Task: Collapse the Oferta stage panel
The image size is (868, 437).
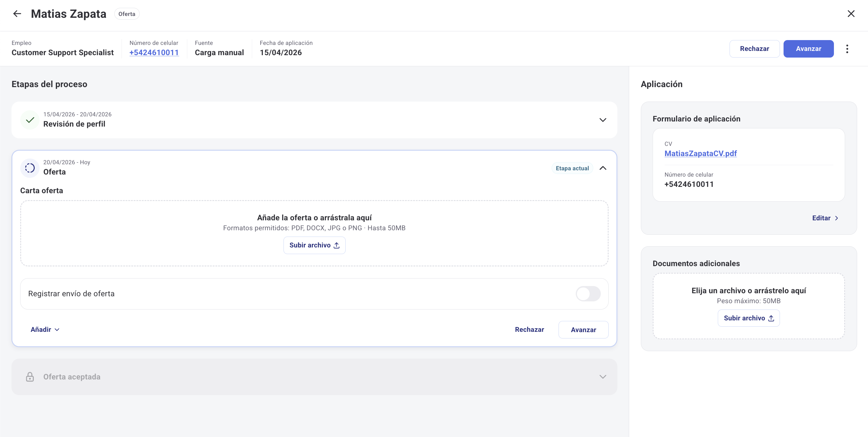Action: point(603,168)
